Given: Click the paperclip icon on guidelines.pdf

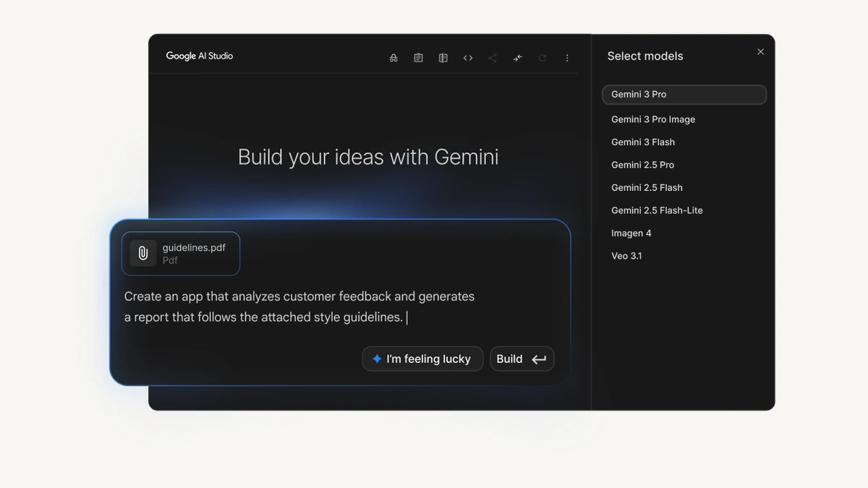Looking at the screenshot, I should [143, 253].
